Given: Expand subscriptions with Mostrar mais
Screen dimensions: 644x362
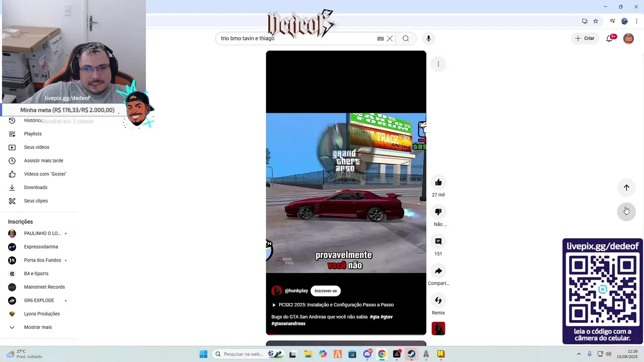Looking at the screenshot, I should 39,327.
